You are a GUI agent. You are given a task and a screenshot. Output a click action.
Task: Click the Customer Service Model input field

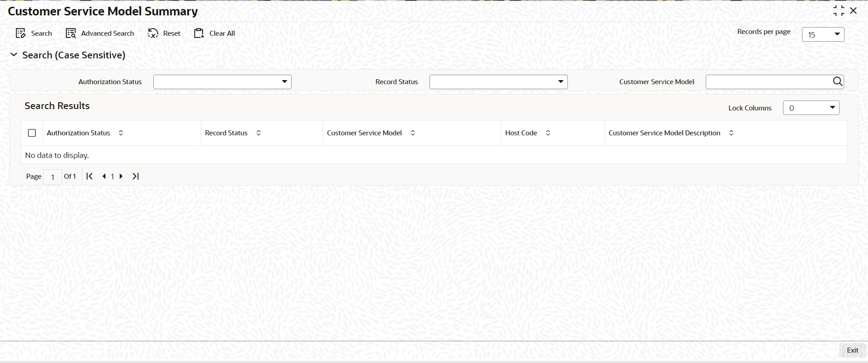tap(769, 82)
